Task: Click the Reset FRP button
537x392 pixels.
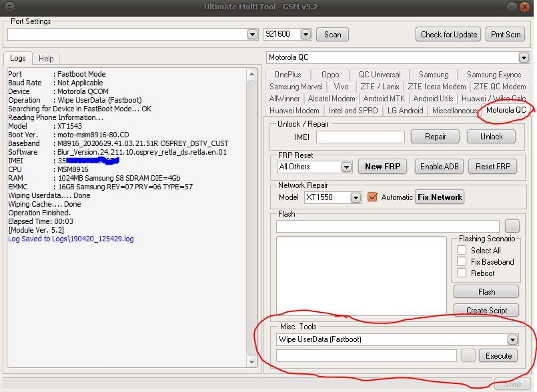Action: coord(493,167)
